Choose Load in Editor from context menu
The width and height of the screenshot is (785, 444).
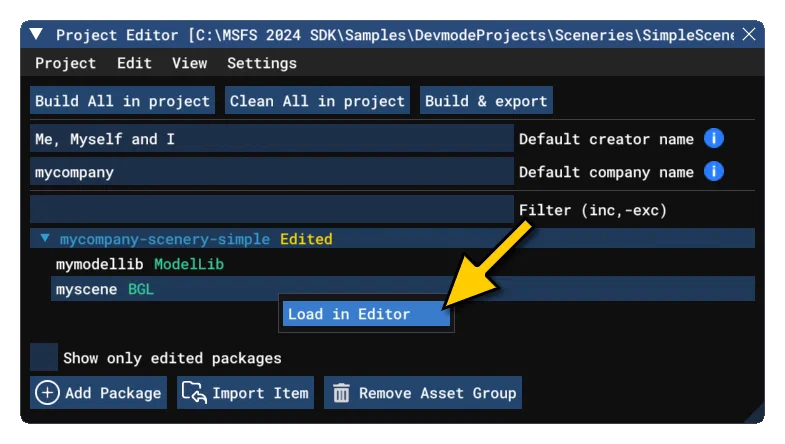point(366,314)
